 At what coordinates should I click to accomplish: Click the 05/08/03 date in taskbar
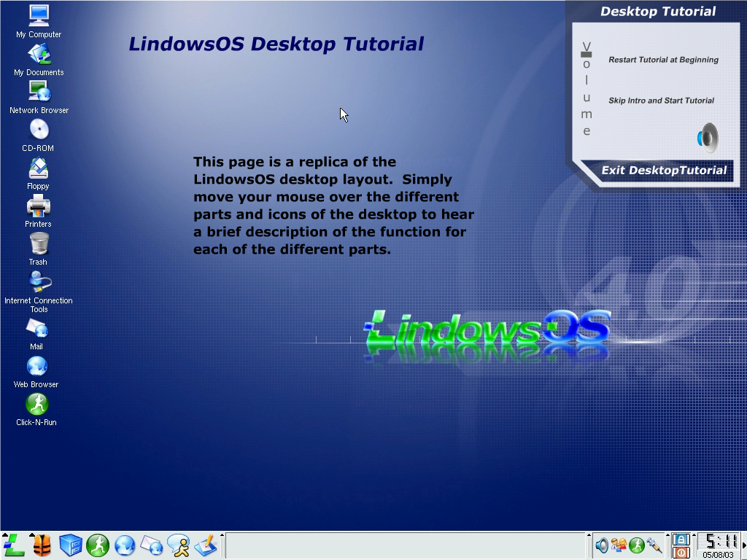click(718, 555)
